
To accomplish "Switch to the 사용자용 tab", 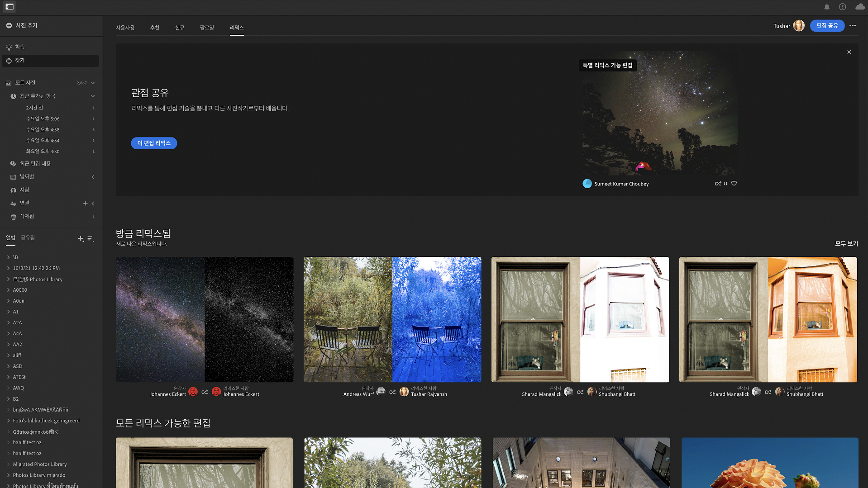I will [125, 28].
